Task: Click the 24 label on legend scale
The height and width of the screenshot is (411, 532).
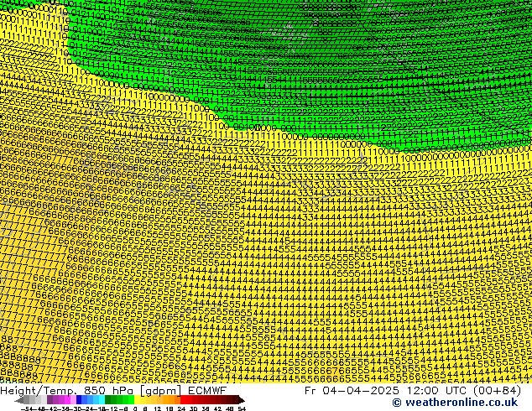Action: pos(181,408)
